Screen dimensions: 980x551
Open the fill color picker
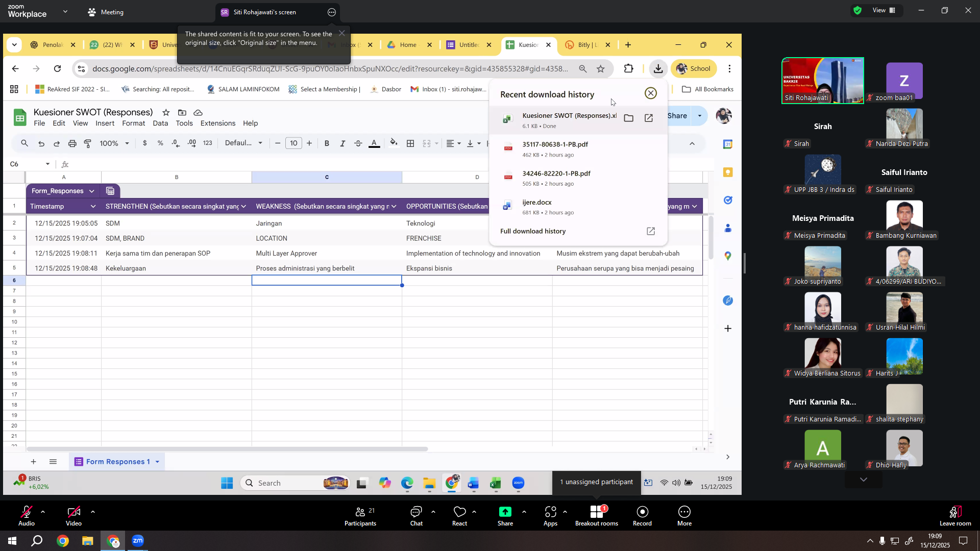click(394, 143)
